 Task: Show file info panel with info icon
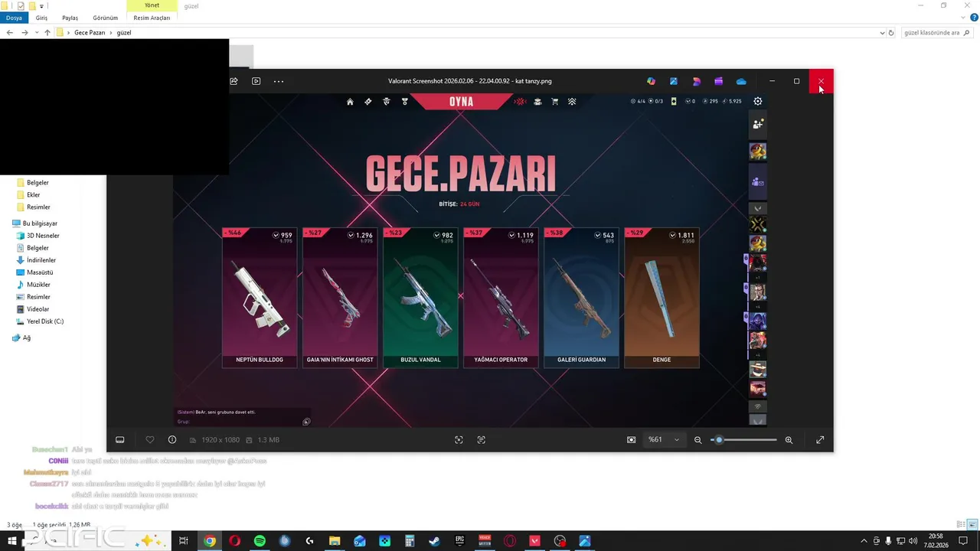click(172, 440)
